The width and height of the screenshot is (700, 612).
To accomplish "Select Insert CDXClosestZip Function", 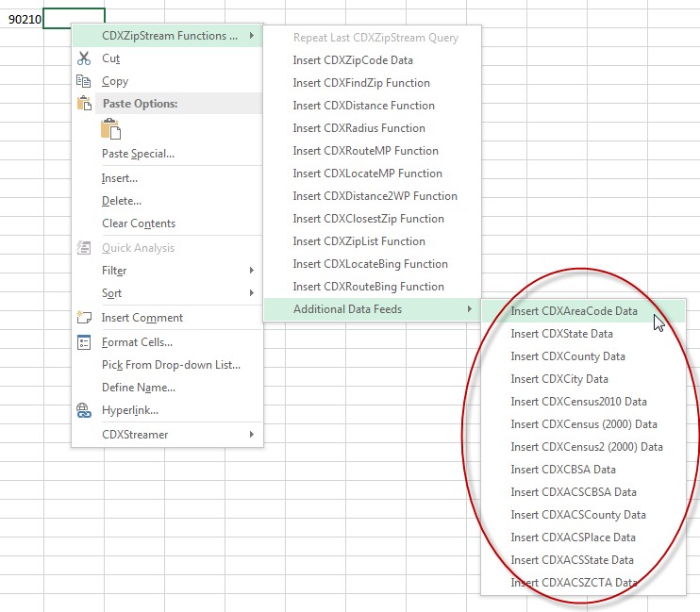I will (373, 219).
